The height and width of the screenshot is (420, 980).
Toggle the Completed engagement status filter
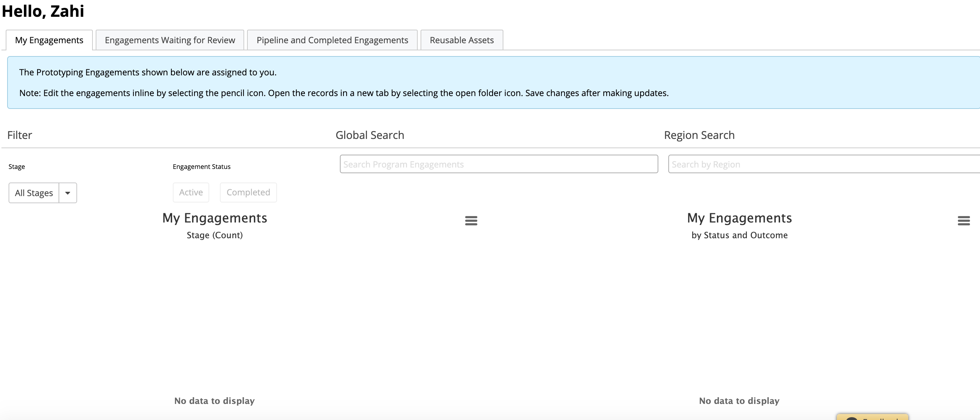pyautogui.click(x=248, y=192)
